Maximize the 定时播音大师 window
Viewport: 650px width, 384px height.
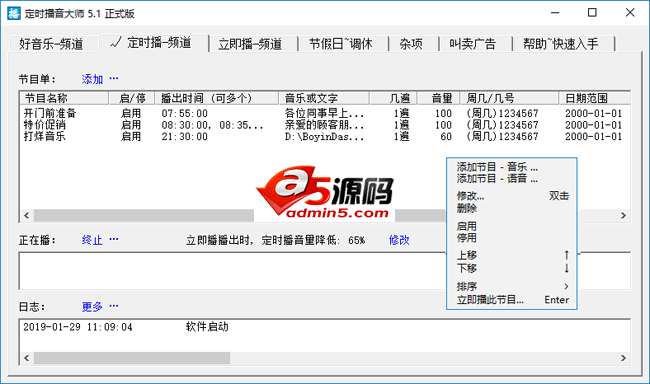pos(592,13)
